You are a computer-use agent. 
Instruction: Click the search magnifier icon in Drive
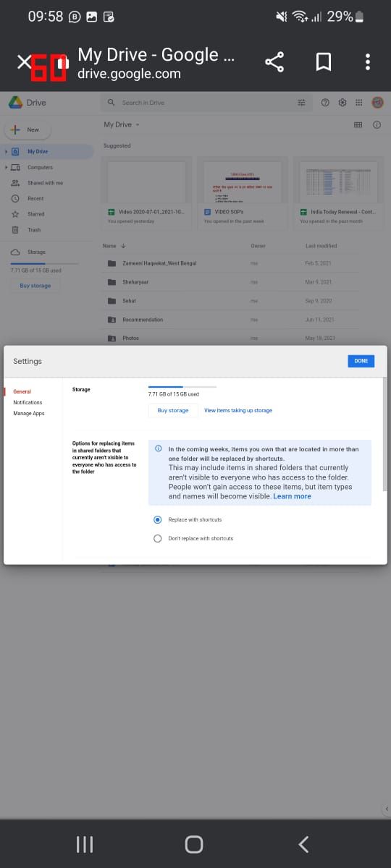[x=112, y=103]
